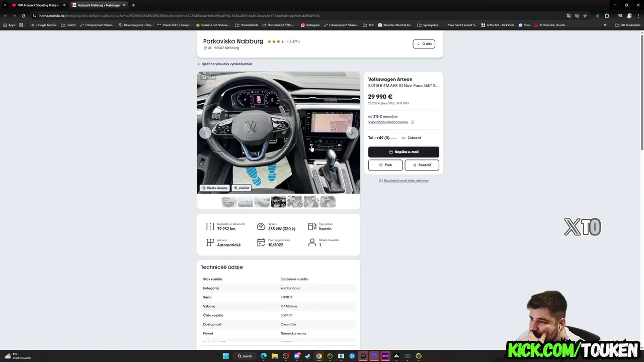Click Séria value 3H9RTT
The image size is (644, 362).
pyautogui.click(x=287, y=297)
